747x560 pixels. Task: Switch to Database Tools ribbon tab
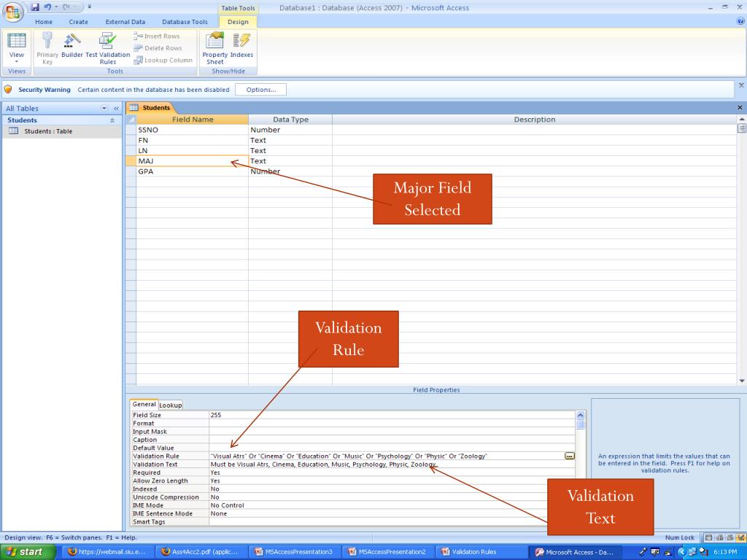click(185, 22)
